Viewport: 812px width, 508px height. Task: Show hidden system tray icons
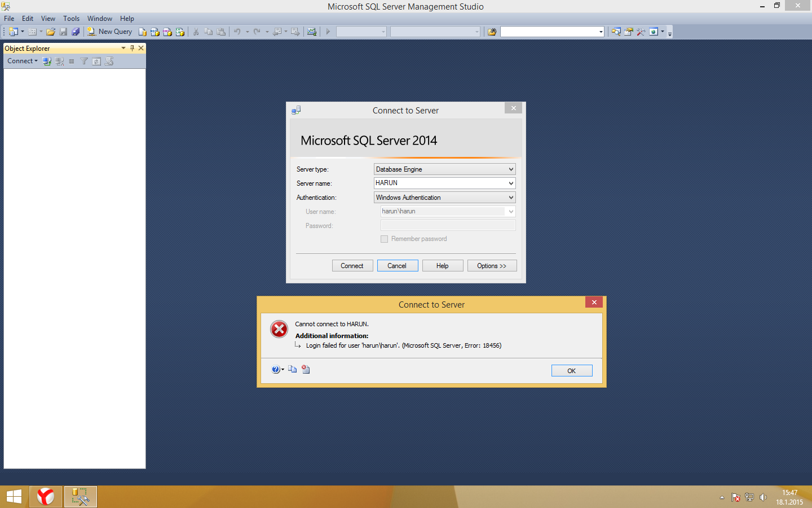pyautogui.click(x=722, y=497)
